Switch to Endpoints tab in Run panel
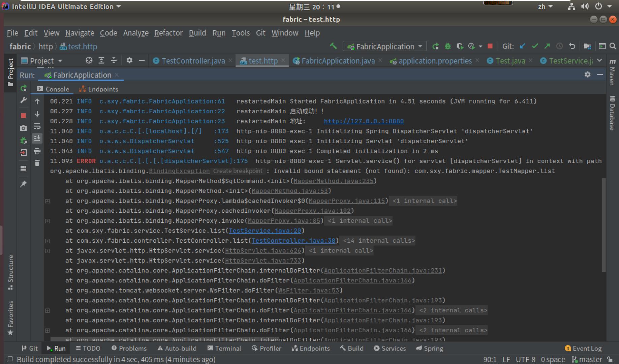 [x=98, y=89]
